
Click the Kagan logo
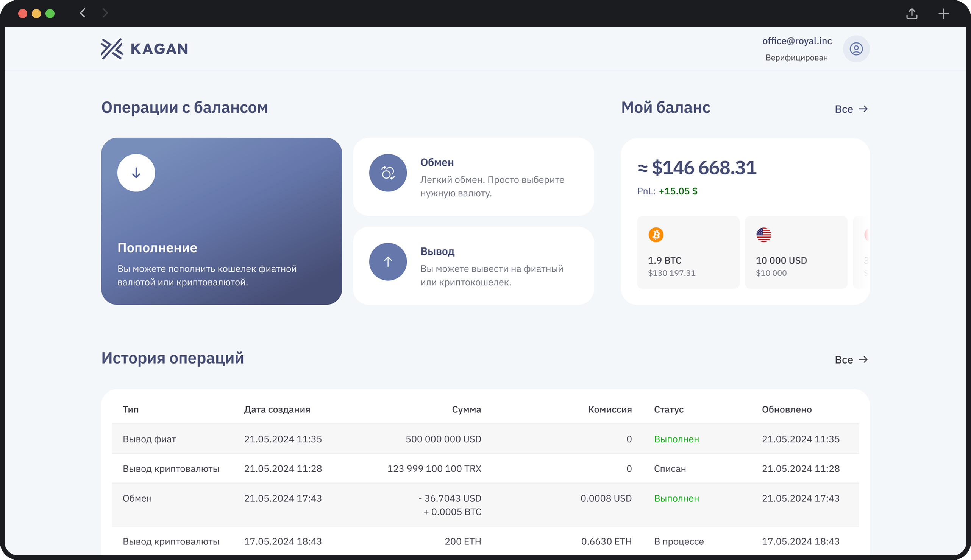(x=145, y=49)
